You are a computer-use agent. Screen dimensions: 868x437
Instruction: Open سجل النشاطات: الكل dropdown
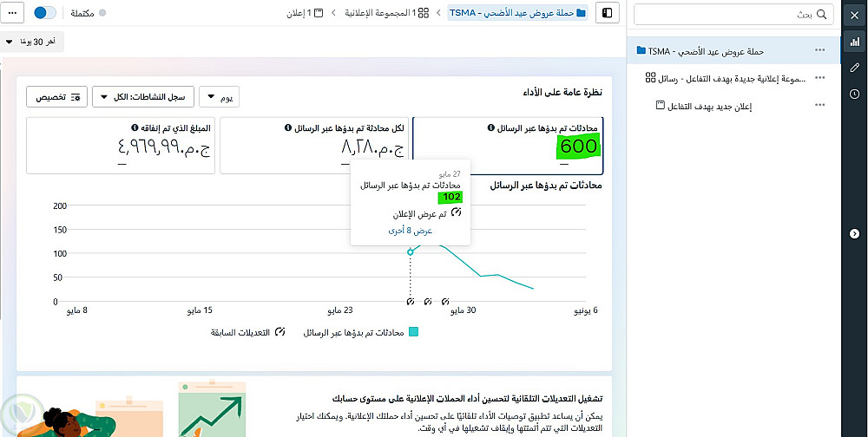click(142, 97)
